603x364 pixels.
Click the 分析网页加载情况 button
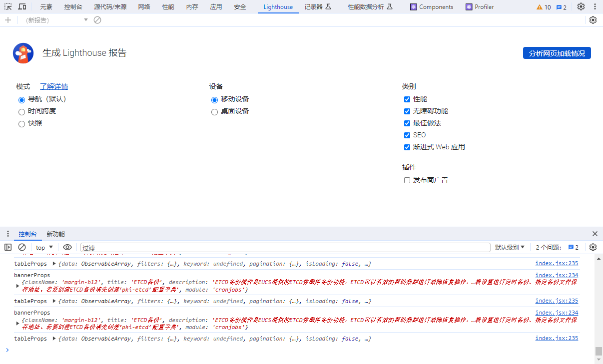click(557, 53)
